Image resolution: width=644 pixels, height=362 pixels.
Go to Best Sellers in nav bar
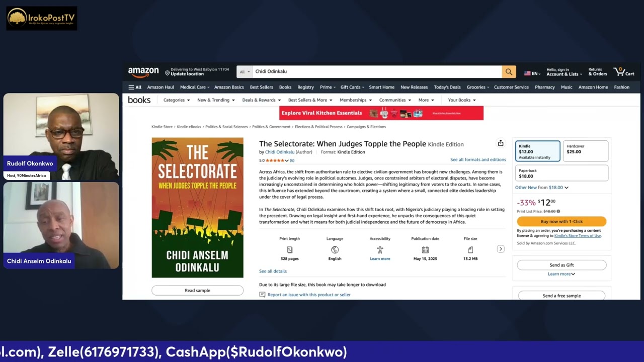262,87
